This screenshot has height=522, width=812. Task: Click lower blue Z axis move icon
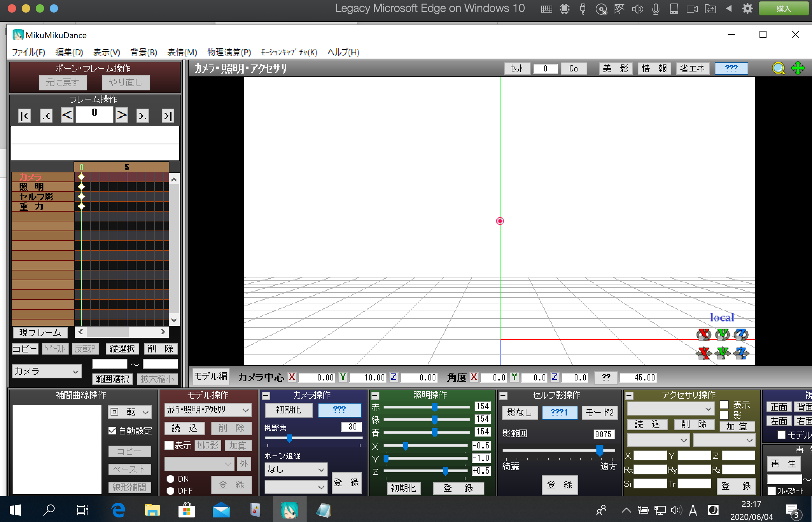pos(741,353)
